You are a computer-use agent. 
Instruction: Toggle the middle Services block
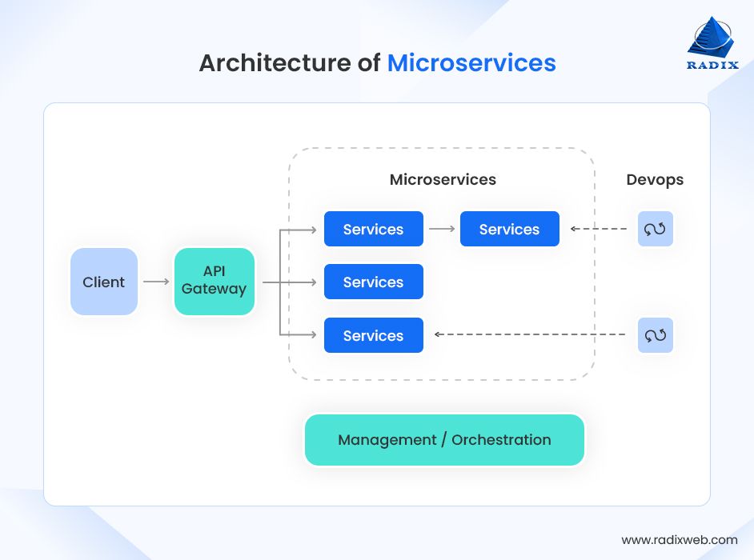(x=373, y=282)
